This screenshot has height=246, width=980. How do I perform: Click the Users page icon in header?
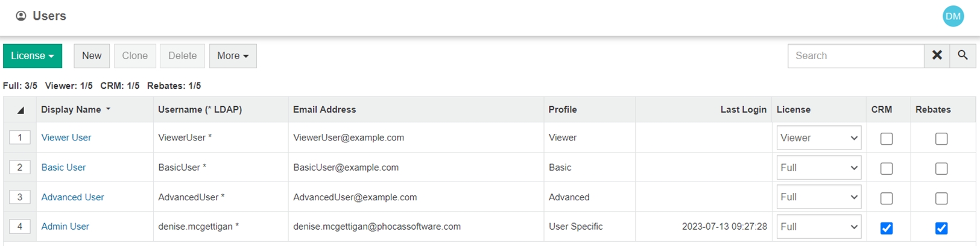point(21,16)
